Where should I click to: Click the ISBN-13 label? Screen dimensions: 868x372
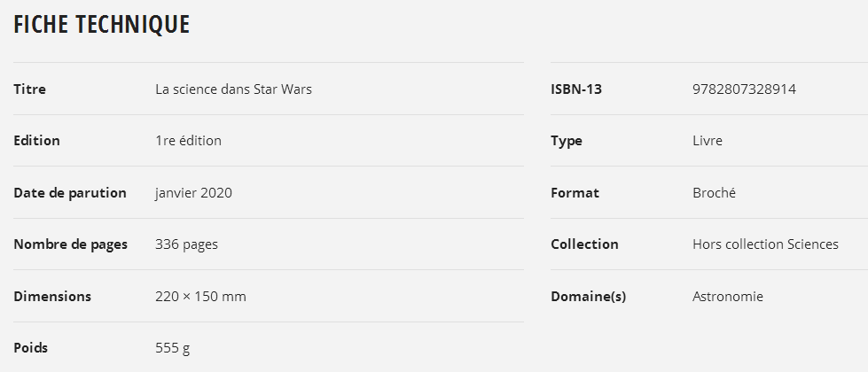[x=576, y=89]
